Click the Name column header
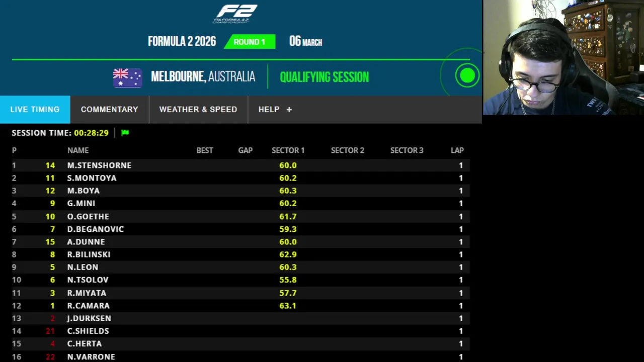This screenshot has width=644, height=362. tap(78, 150)
